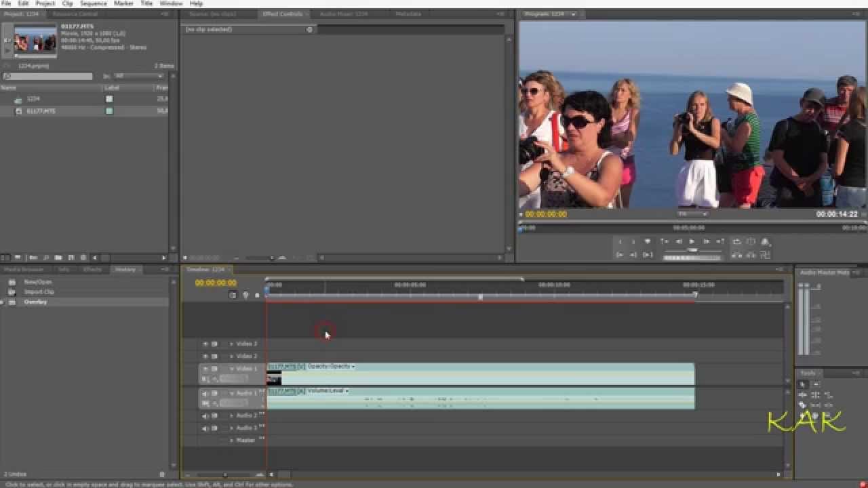Click the 1234 sequence label color swatch
This screenshot has width=868, height=488.
(x=109, y=98)
